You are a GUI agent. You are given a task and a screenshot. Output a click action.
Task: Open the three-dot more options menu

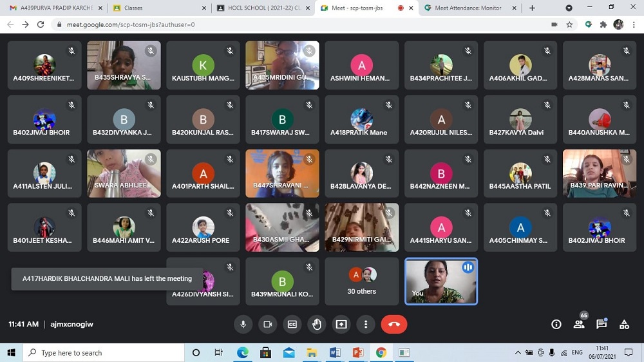coord(366,325)
